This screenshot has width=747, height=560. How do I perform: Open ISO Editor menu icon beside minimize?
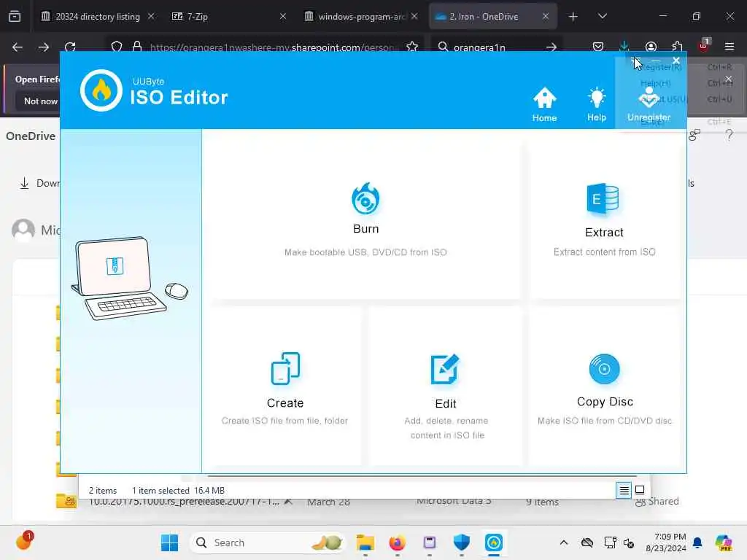click(x=635, y=61)
